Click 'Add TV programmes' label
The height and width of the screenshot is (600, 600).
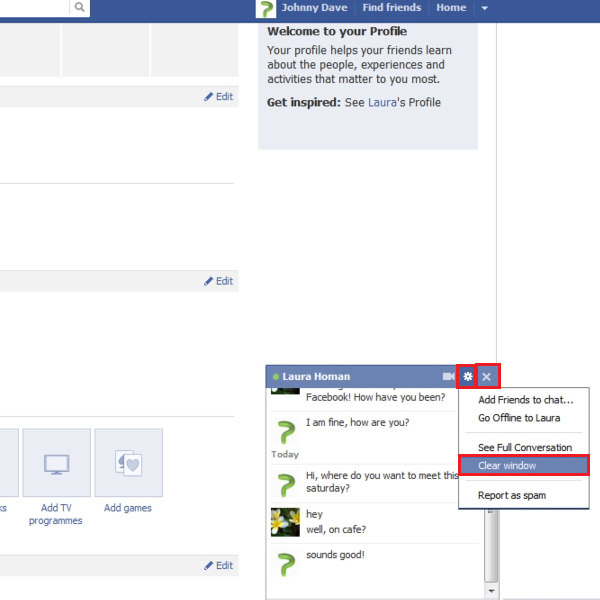(56, 514)
